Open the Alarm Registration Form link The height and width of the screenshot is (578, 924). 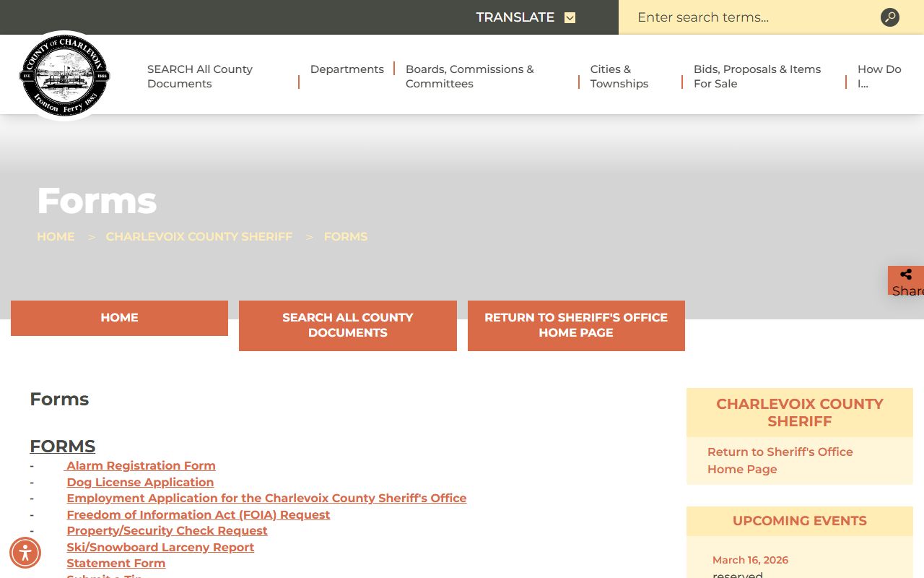tap(141, 465)
